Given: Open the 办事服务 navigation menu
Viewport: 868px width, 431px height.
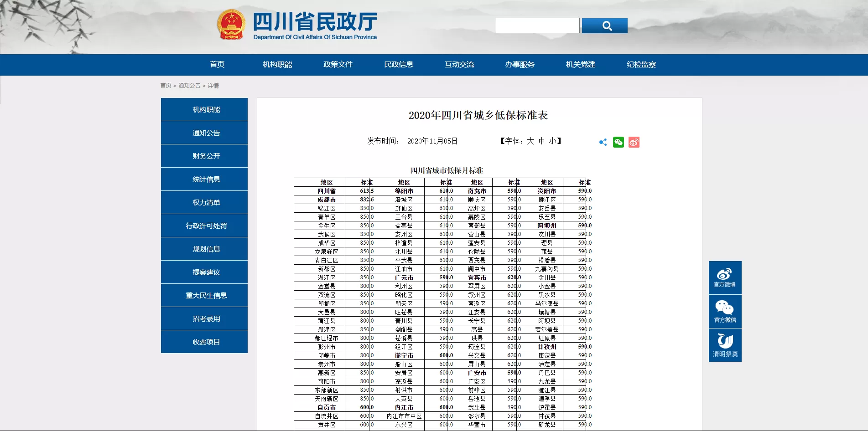Looking at the screenshot, I should 520,65.
